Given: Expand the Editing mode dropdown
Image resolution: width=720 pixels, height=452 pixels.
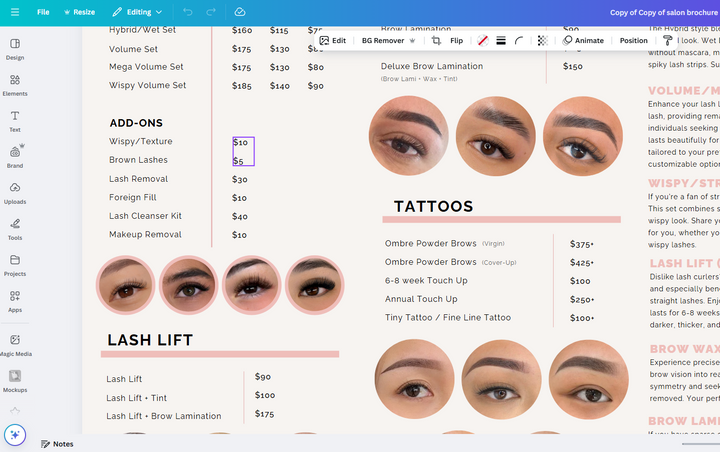Looking at the screenshot, I should [137, 12].
